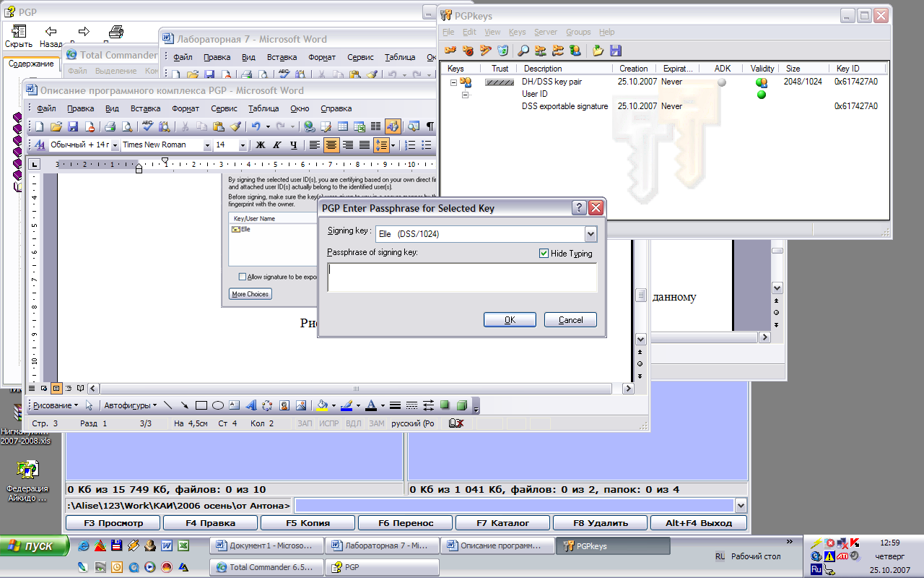Click the new document icon in Word toolbar
924x578 pixels.
[40, 126]
